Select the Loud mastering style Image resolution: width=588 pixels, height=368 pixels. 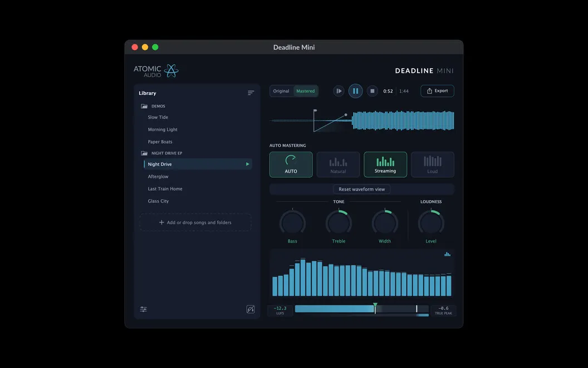[x=433, y=164]
